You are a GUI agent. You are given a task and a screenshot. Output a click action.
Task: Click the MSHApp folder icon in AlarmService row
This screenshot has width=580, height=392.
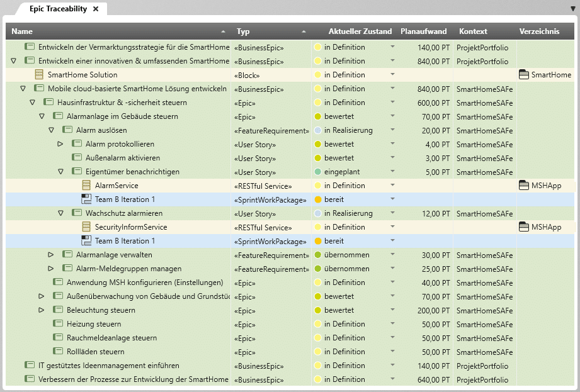pyautogui.click(x=523, y=186)
